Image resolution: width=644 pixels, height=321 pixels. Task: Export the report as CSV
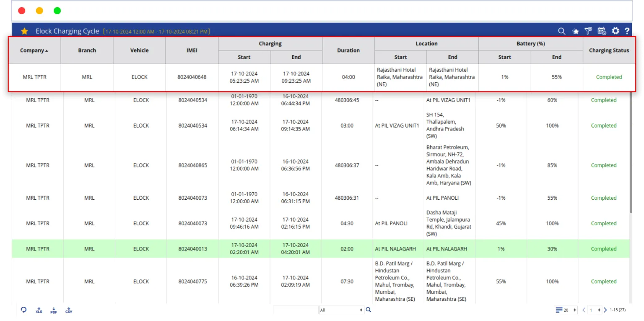(69, 310)
